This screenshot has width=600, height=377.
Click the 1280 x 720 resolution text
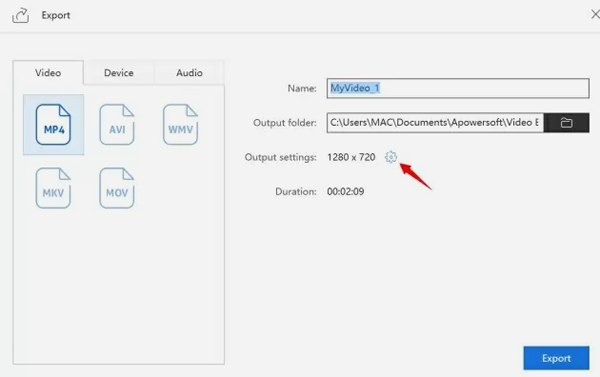tap(351, 157)
